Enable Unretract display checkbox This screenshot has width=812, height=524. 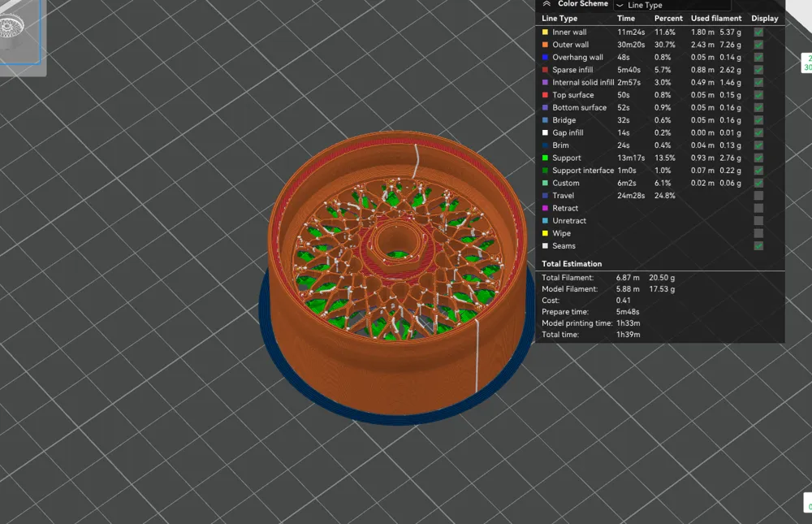(758, 221)
